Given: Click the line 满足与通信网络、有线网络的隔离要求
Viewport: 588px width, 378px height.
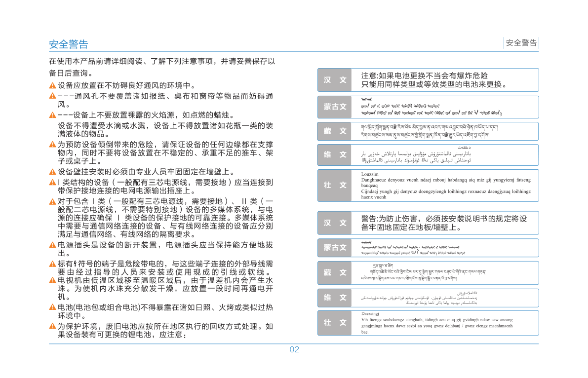Looking at the screenshot, I should coord(127,234).
